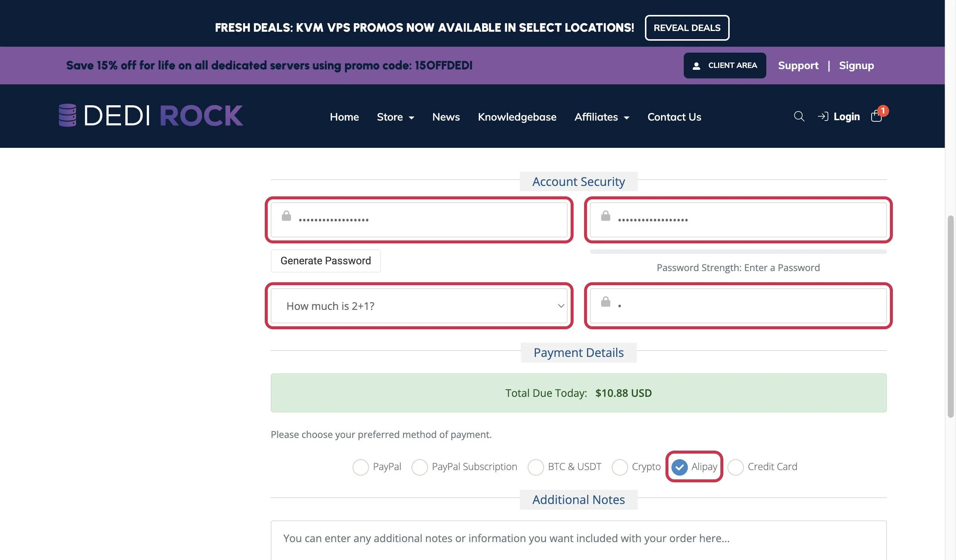Expand the Store menu
Image resolution: width=956 pixels, height=560 pixels.
pos(395,117)
